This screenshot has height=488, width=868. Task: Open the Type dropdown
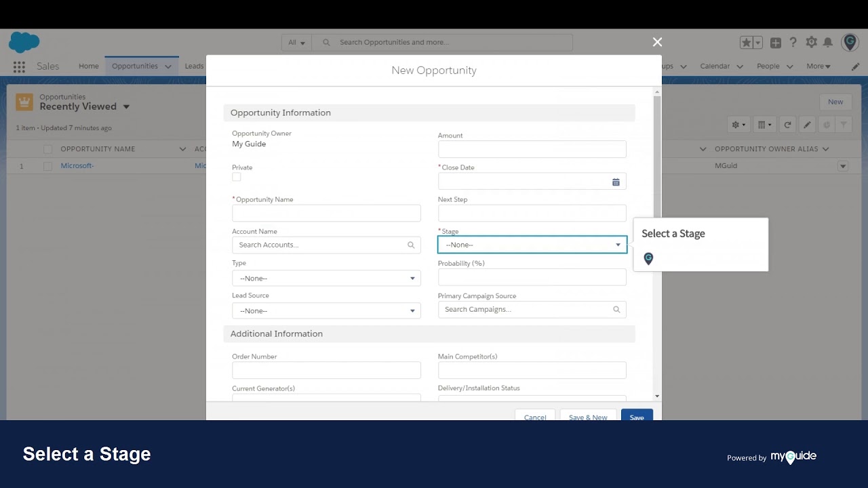click(x=326, y=279)
